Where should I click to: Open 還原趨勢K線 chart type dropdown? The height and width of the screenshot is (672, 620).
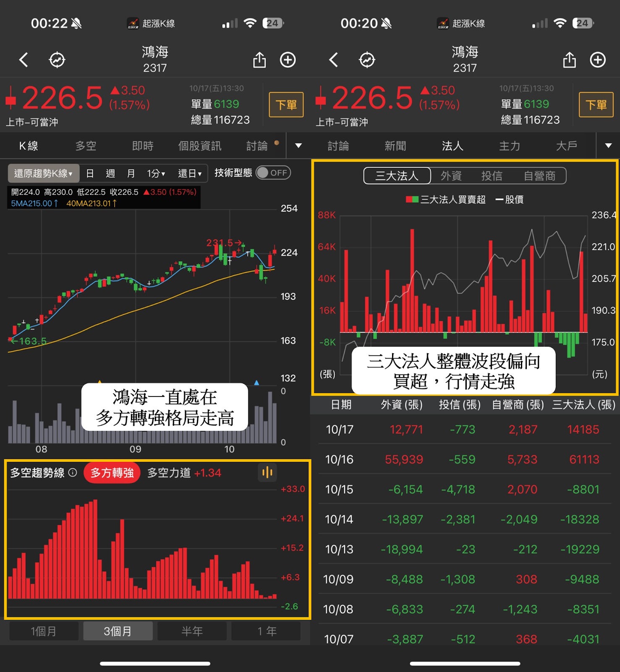44,173
